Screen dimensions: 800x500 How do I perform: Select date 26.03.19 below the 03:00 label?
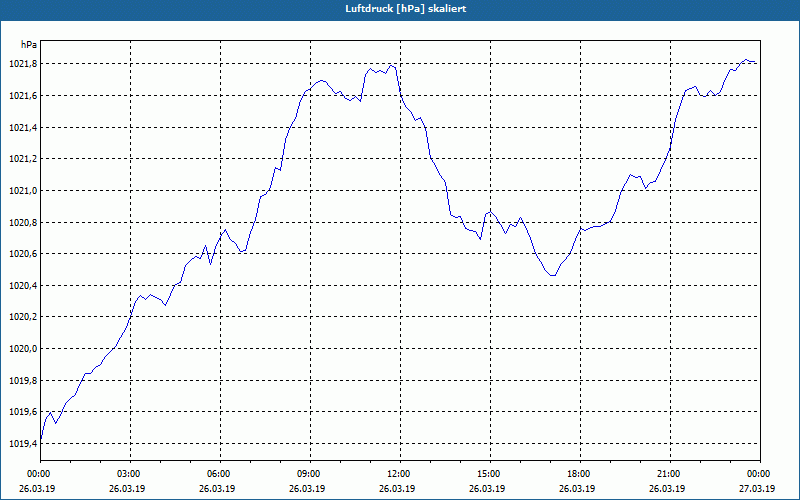pyautogui.click(x=127, y=489)
